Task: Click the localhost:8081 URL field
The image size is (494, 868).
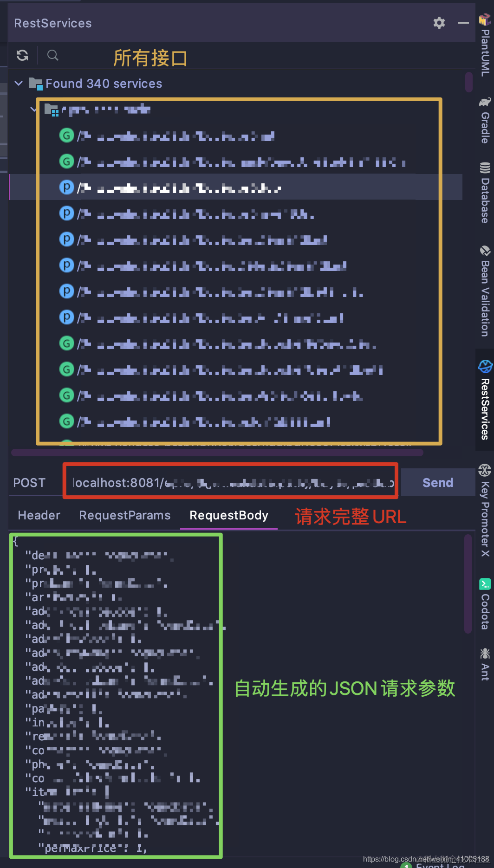Action: click(231, 483)
